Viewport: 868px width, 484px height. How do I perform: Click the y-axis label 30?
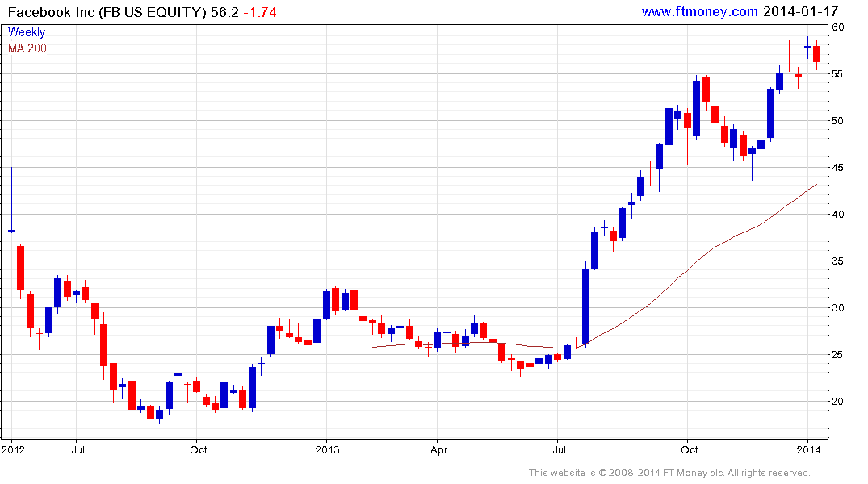tap(838, 308)
